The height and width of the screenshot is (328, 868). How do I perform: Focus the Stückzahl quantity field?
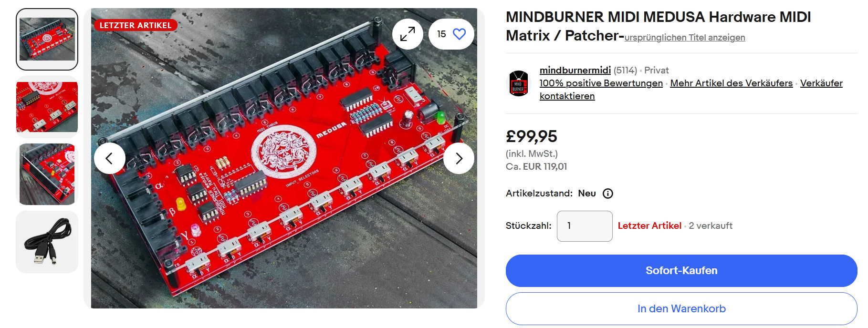click(x=585, y=226)
